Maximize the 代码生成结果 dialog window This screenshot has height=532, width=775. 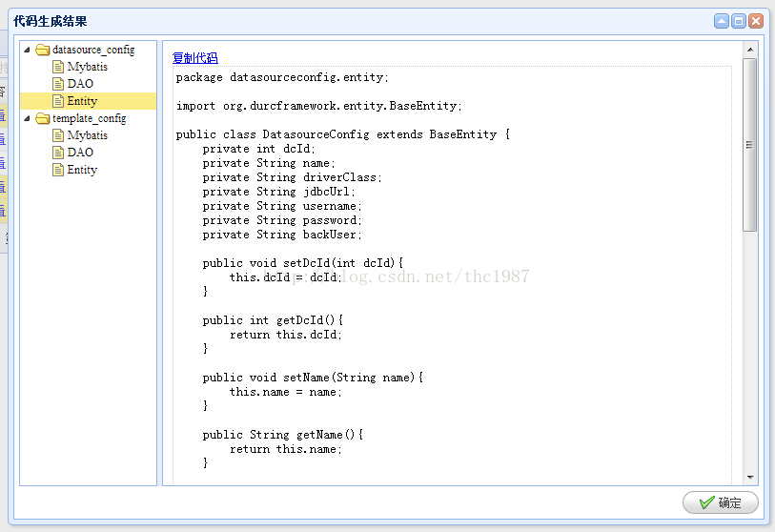click(739, 21)
